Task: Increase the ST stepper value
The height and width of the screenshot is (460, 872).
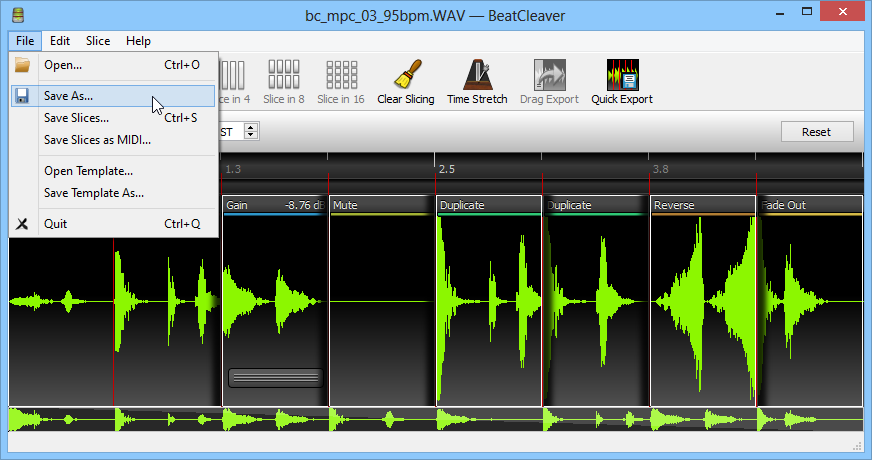Action: point(251,127)
